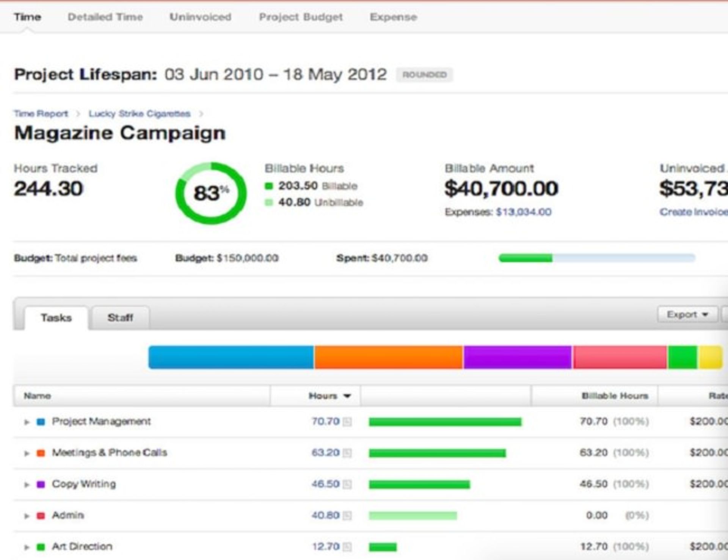This screenshot has height=560, width=728.
Task: Expand the Admin row
Action: point(27,516)
